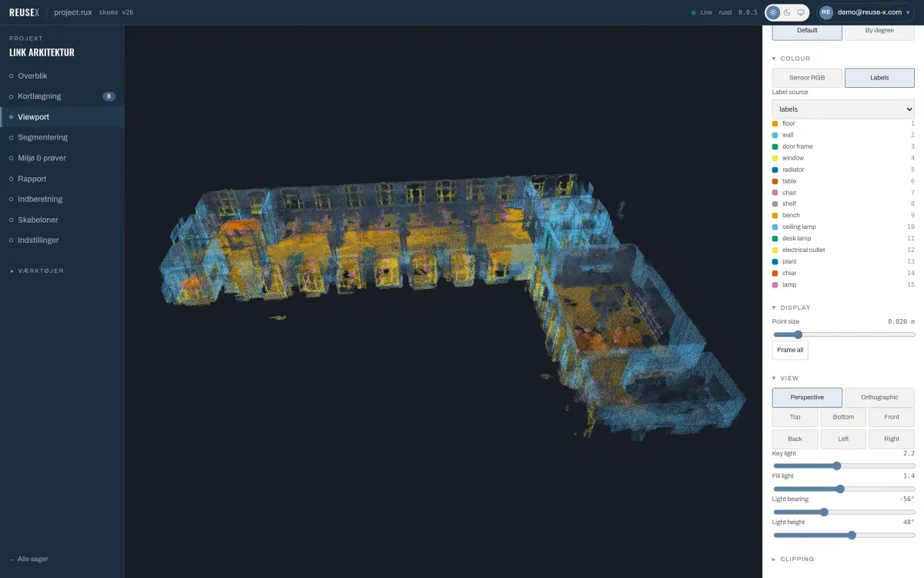
Task: Collapse the Display section
Action: [x=792, y=307]
